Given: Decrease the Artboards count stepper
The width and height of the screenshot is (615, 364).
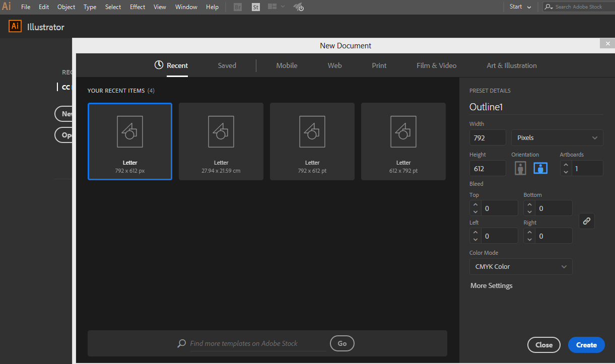Looking at the screenshot, I should point(566,172).
